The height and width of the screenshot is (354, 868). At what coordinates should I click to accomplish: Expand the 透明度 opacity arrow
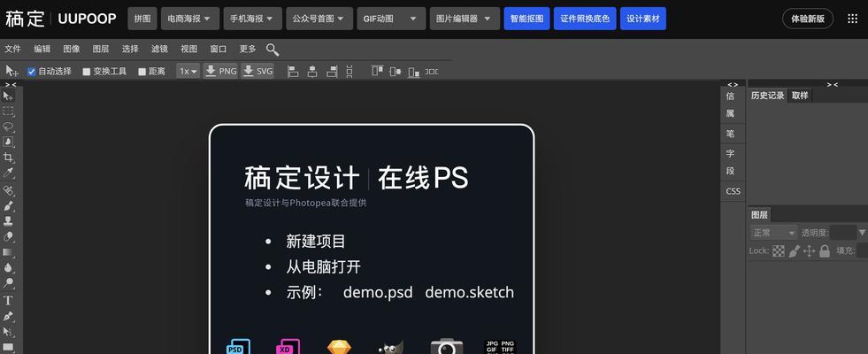pyautogui.click(x=862, y=232)
